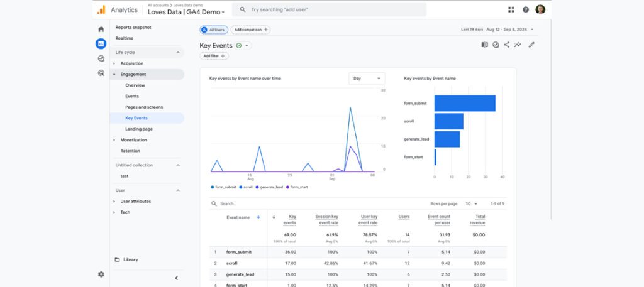This screenshot has width=644, height=287.
Task: Open the Day granularity dropdown
Action: point(367,79)
